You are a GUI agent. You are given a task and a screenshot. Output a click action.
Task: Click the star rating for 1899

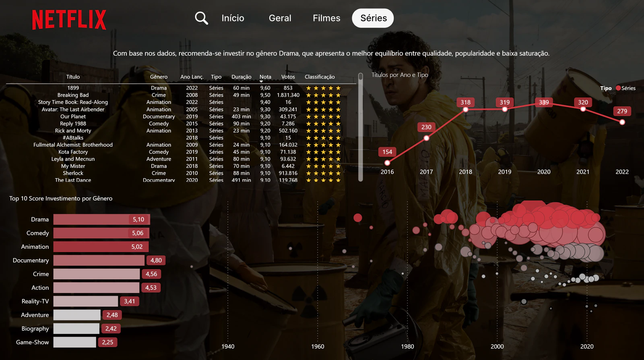[323, 88]
